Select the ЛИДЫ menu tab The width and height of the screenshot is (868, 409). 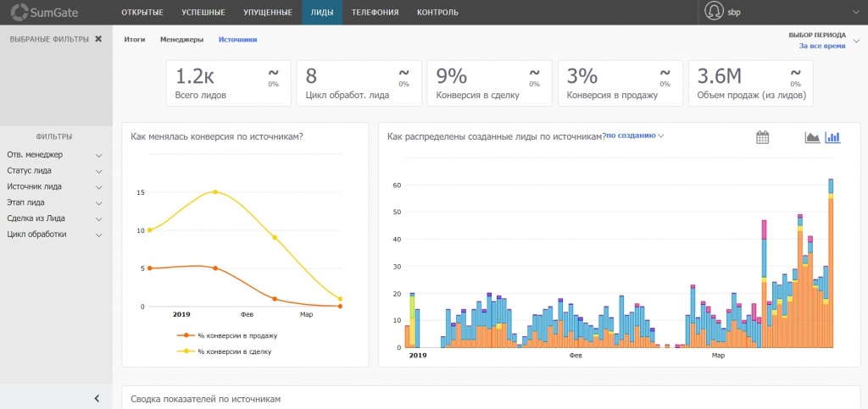tap(322, 12)
